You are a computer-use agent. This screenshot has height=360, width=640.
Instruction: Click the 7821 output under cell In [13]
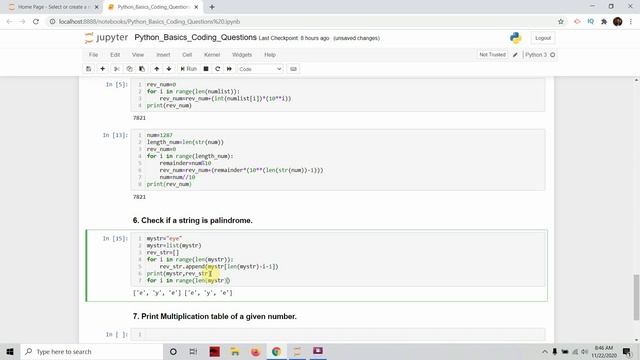[x=139, y=197]
